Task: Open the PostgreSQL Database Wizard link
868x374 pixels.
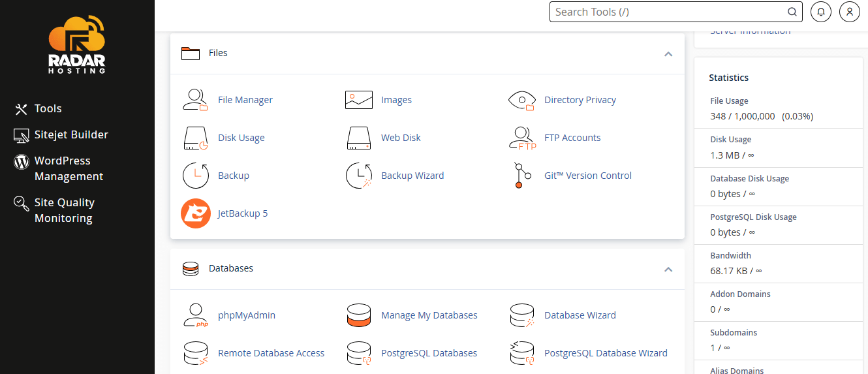Action: pos(606,353)
